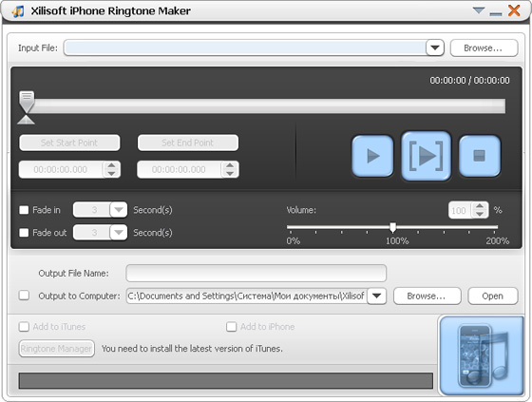Check the Output to Computer box
This screenshot has height=402, width=532.
tap(24, 295)
